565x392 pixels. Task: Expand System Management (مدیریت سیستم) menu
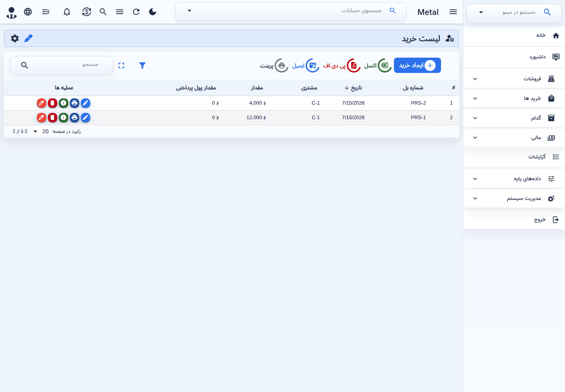pos(514,198)
